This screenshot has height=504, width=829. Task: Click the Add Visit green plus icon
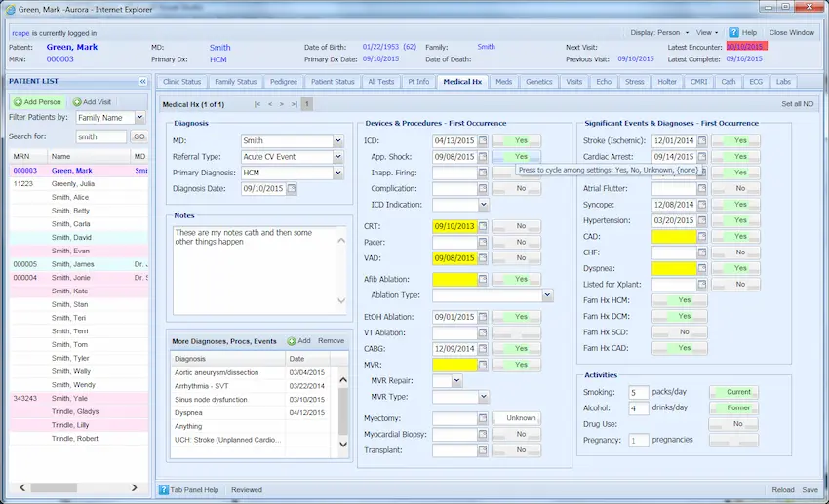coord(77,102)
